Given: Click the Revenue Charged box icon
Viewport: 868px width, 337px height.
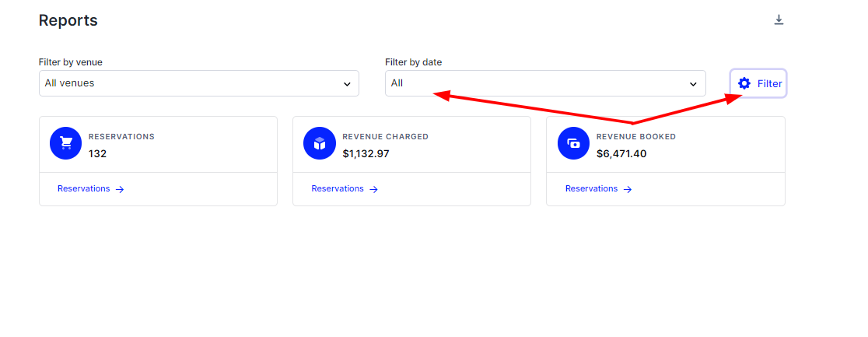Looking at the screenshot, I should [320, 143].
